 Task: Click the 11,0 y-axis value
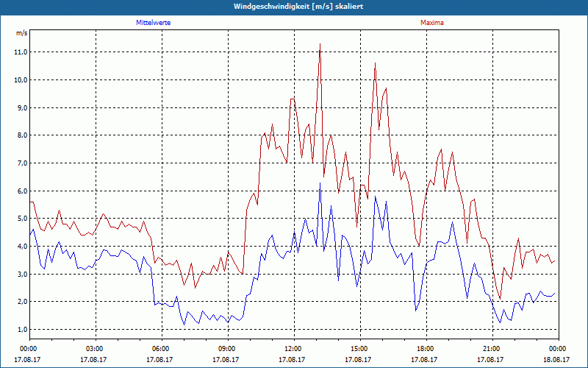pyautogui.click(x=21, y=52)
